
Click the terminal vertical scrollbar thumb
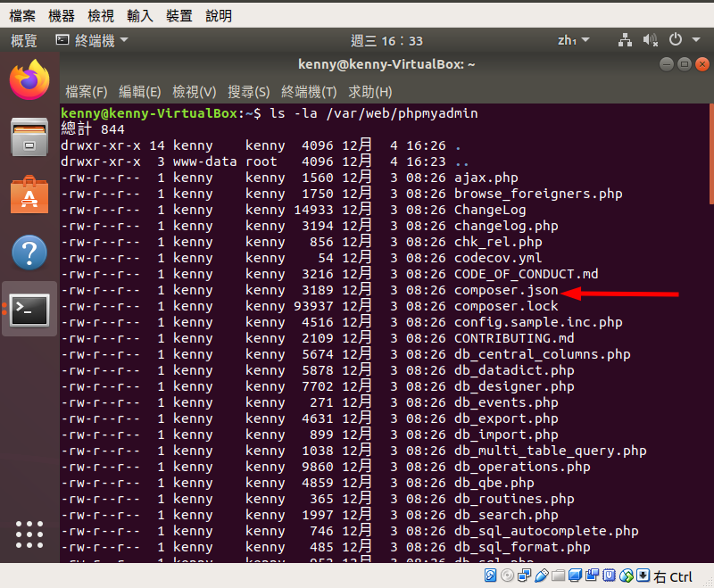point(711,154)
